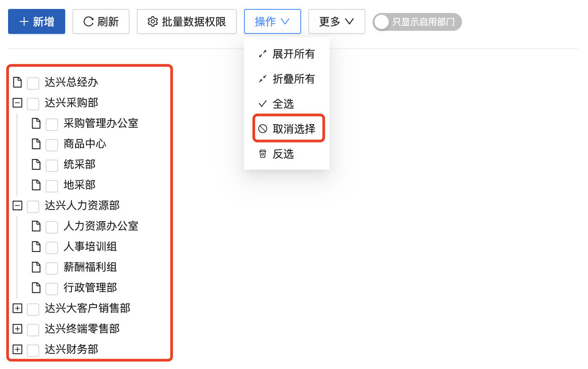Expand the 达兴大客户销售部 tree node
Screen dimensions: 588x369
click(x=17, y=309)
